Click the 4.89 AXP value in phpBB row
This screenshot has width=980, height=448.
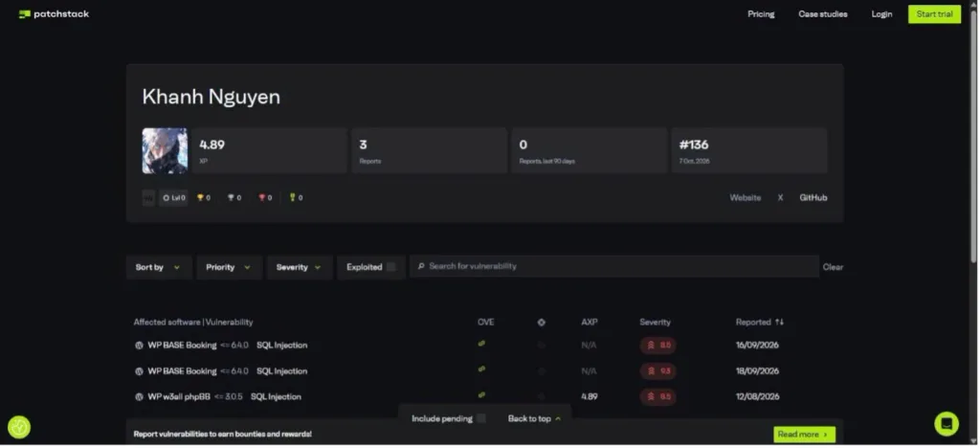coord(589,396)
